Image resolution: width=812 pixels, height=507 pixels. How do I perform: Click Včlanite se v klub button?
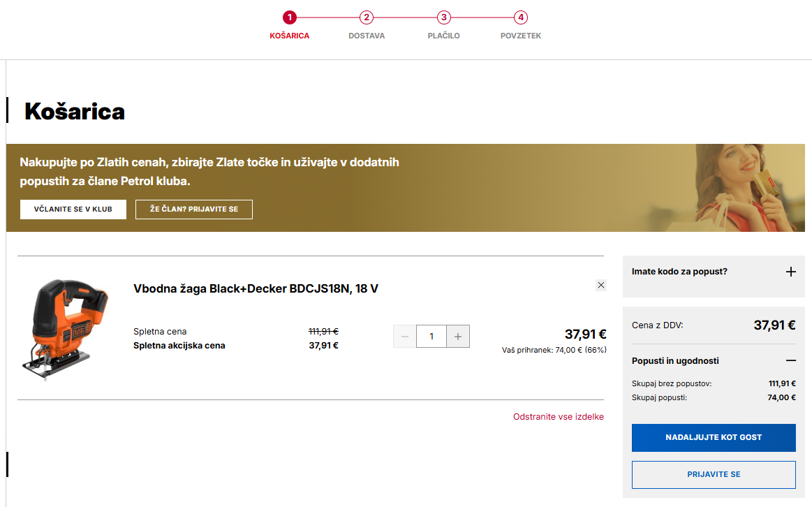[x=73, y=210]
